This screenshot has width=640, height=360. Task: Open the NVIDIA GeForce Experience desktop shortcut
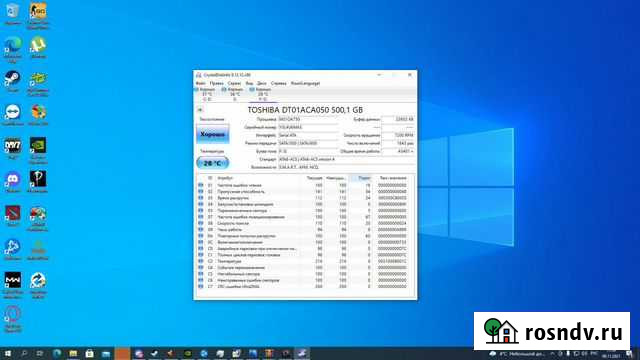point(38,150)
